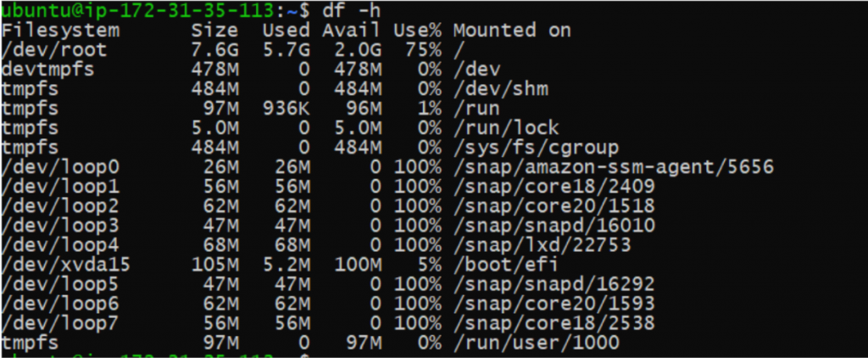Image resolution: width=868 pixels, height=358 pixels.
Task: Select the /dev/loop0 filesystem name
Action: click(x=60, y=167)
